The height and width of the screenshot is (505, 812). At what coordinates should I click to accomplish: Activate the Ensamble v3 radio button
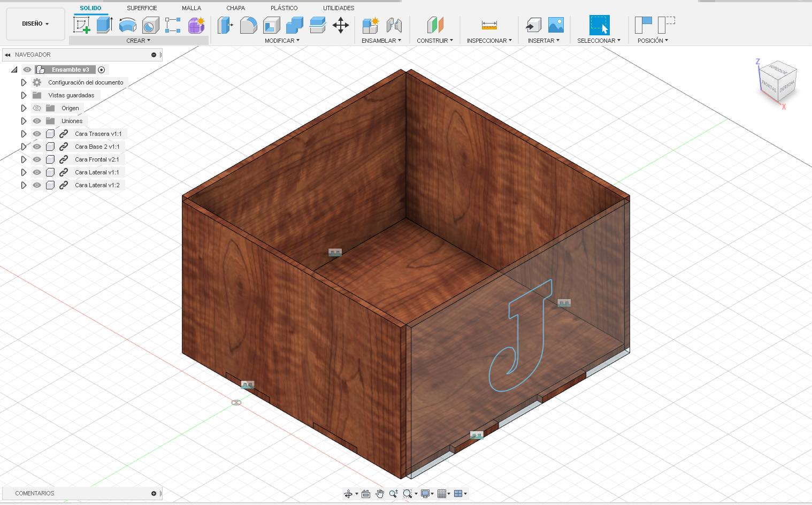click(x=102, y=70)
